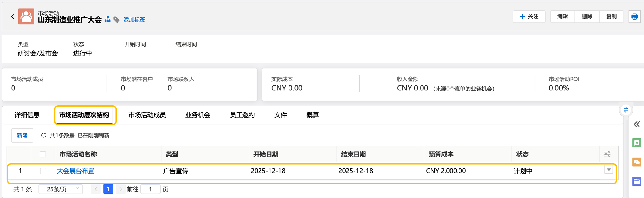Viewport: 644px width, 198px height.
Task: Go to next page chevron
Action: [x=120, y=189]
